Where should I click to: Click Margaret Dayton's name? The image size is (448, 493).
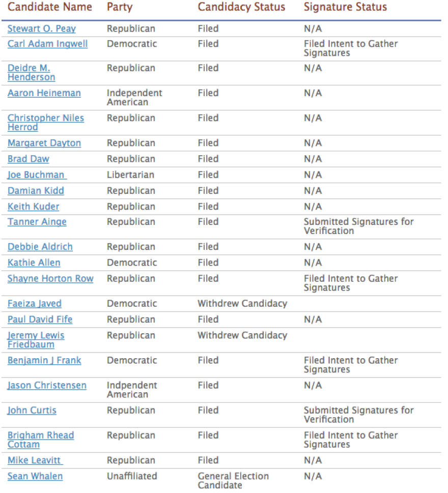[x=44, y=143]
